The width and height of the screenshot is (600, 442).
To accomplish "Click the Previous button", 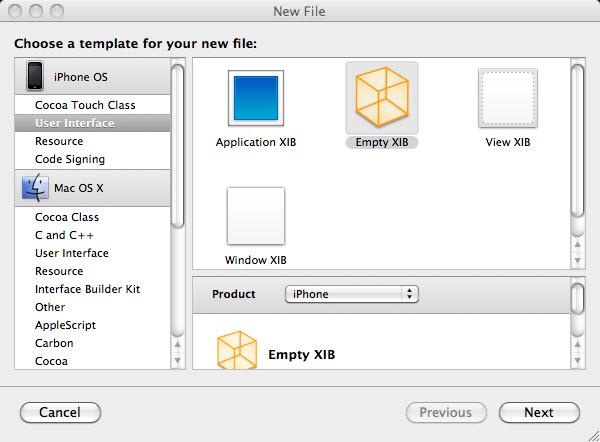I will coord(446,413).
